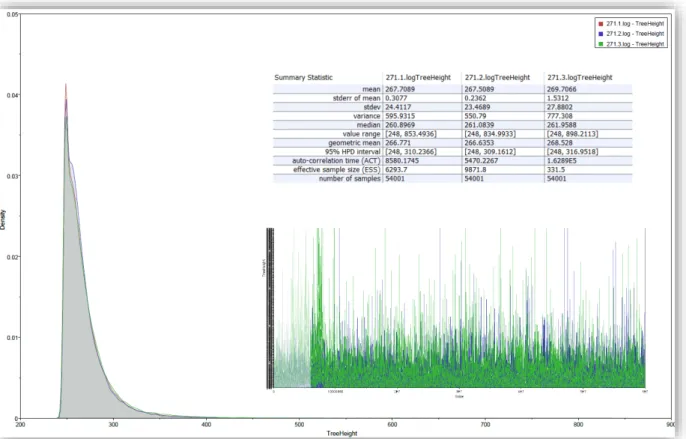
Task: Click the variance value 777.308
Action: pyautogui.click(x=560, y=116)
